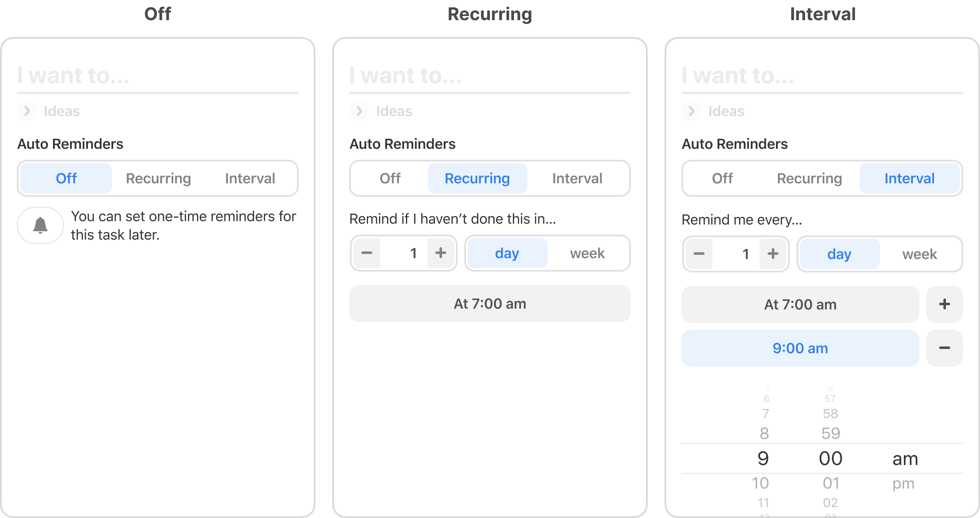Increase interval count with plus in Interval panel
Image resolution: width=980 pixels, height=518 pixels.
click(x=773, y=254)
